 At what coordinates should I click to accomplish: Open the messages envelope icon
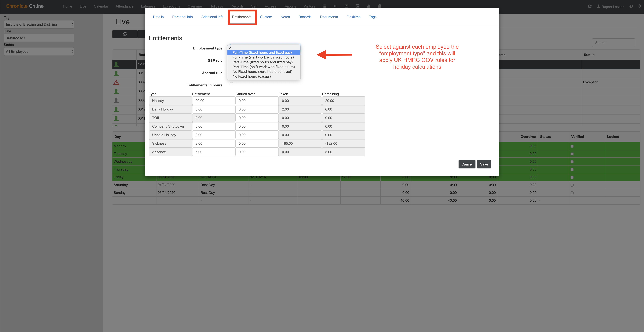[347, 6]
